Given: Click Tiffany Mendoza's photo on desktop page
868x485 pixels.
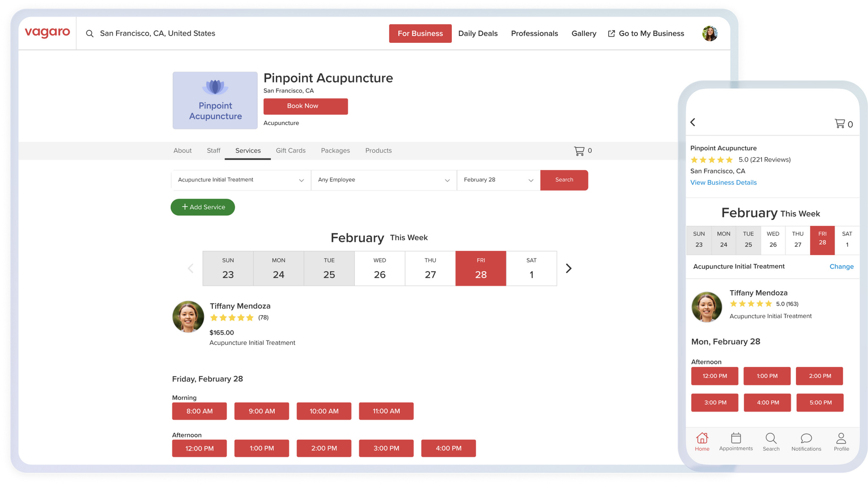Looking at the screenshot, I should coord(188,316).
